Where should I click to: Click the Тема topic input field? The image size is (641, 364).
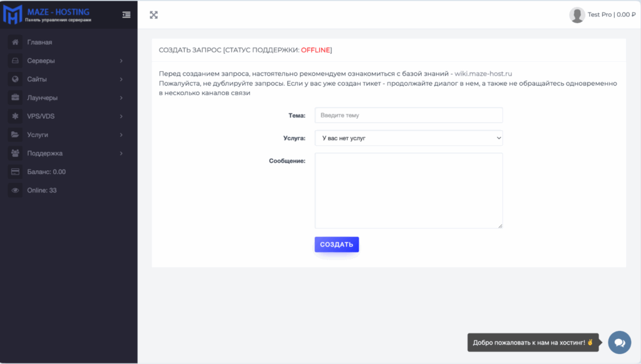point(408,115)
